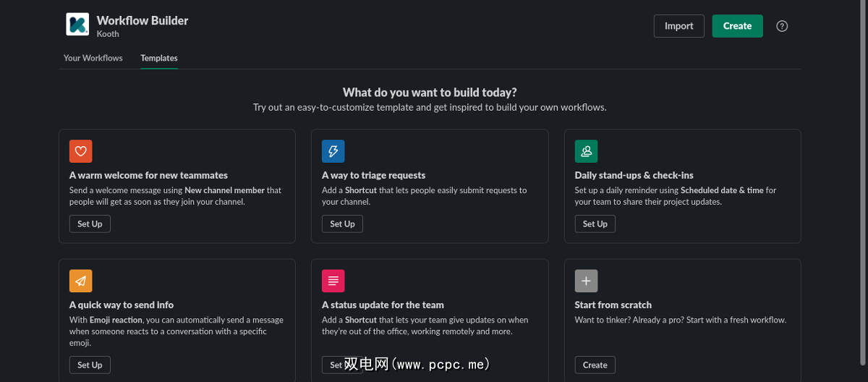Click the red heart welcome template icon
Screen dimensions: 868x382
[81, 151]
